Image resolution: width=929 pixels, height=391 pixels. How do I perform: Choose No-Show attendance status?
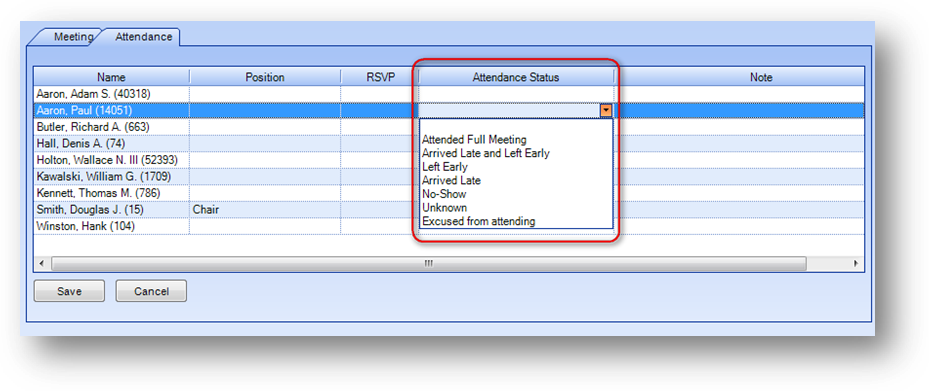click(444, 194)
